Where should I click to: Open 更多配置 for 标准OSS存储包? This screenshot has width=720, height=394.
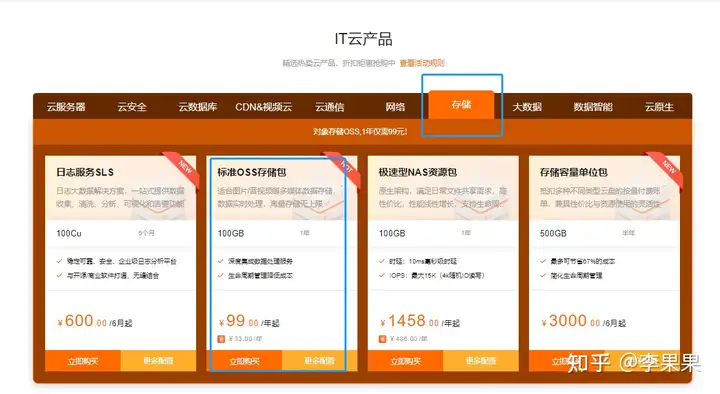(320, 361)
